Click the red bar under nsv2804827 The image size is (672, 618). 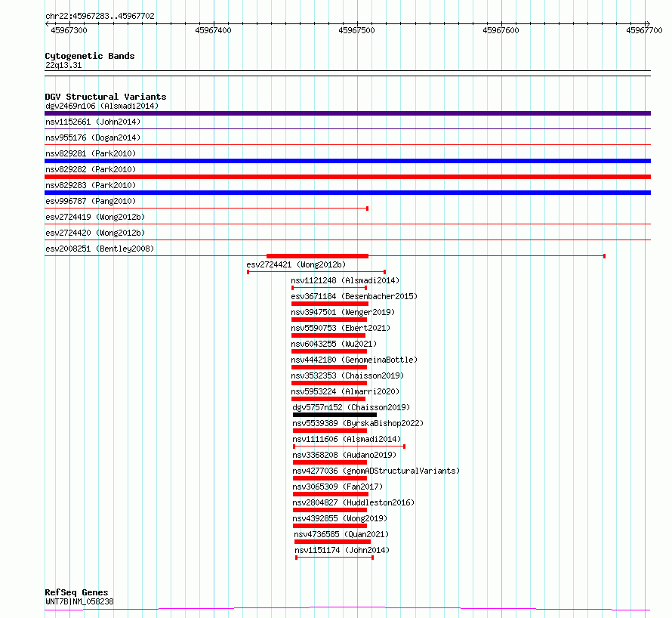(x=330, y=510)
